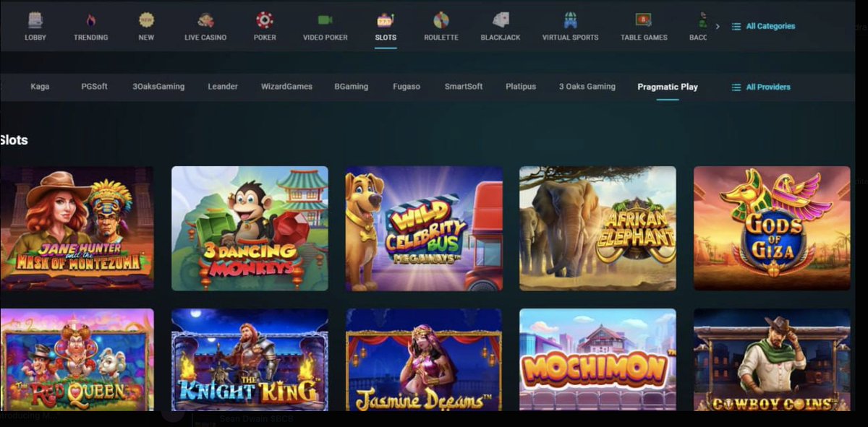Filter by Leander provider
868x427 pixels.
223,87
